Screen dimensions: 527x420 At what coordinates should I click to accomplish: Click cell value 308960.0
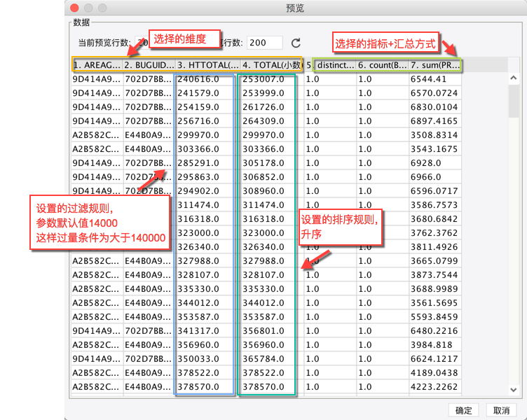(263, 191)
